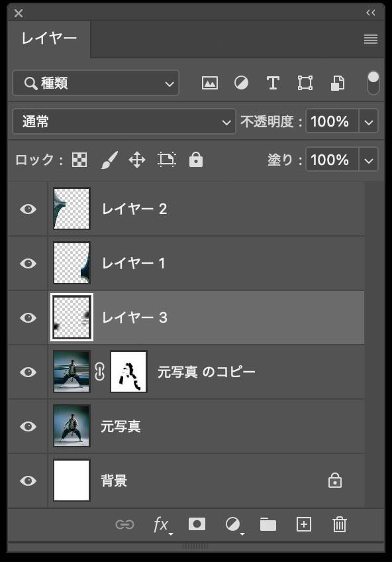This screenshot has height=562, width=392.
Task: Delete the selected layer
Action: [339, 524]
